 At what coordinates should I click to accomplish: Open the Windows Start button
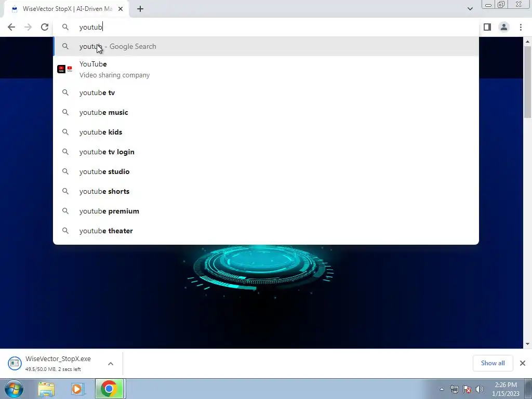(x=14, y=389)
